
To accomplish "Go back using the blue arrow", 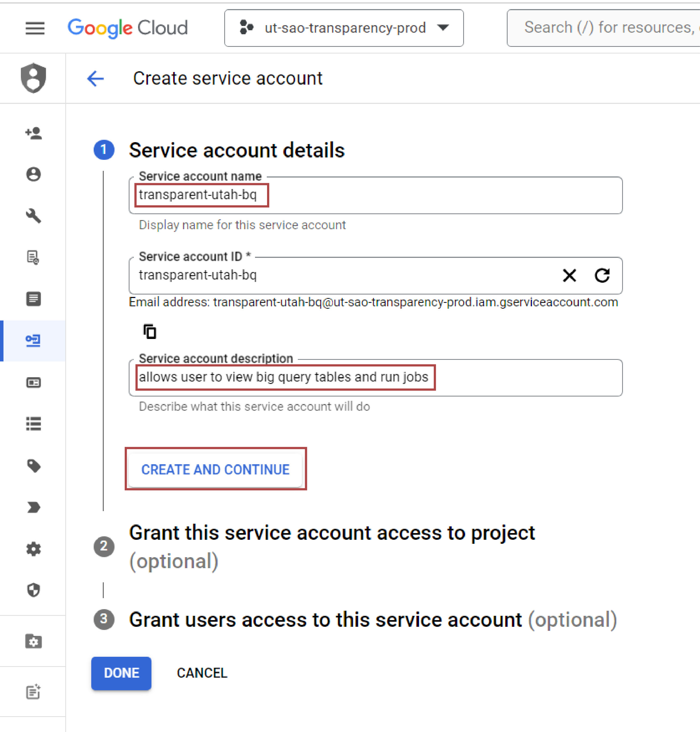I will tap(96, 79).
